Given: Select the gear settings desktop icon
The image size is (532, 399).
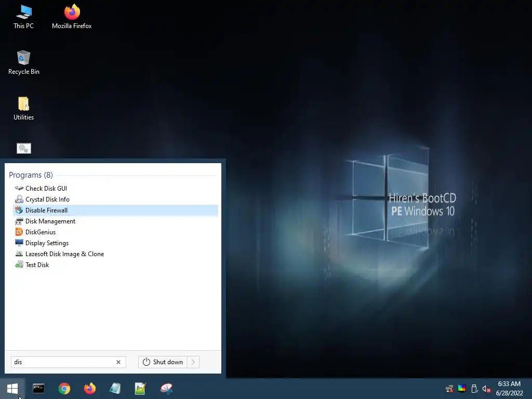Looking at the screenshot, I should click(x=24, y=148).
